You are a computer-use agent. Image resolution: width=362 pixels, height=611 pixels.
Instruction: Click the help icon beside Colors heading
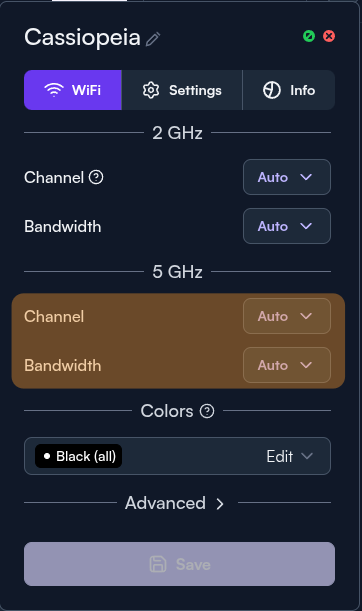click(207, 411)
